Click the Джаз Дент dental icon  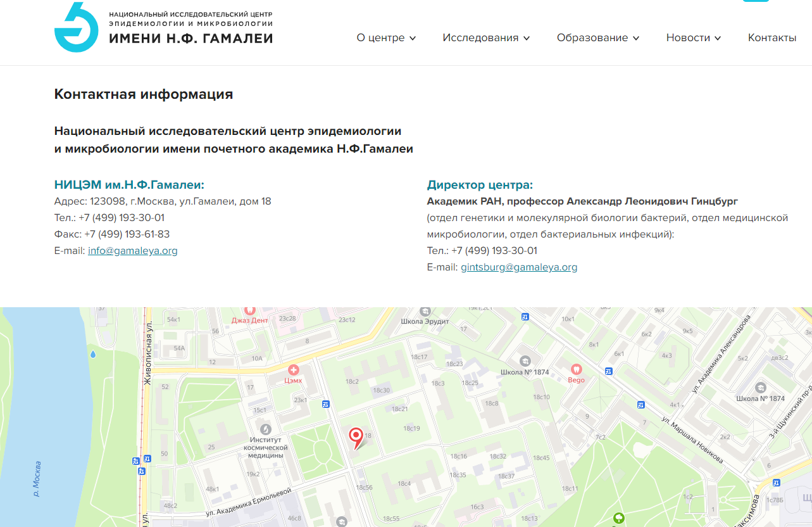[x=249, y=310]
